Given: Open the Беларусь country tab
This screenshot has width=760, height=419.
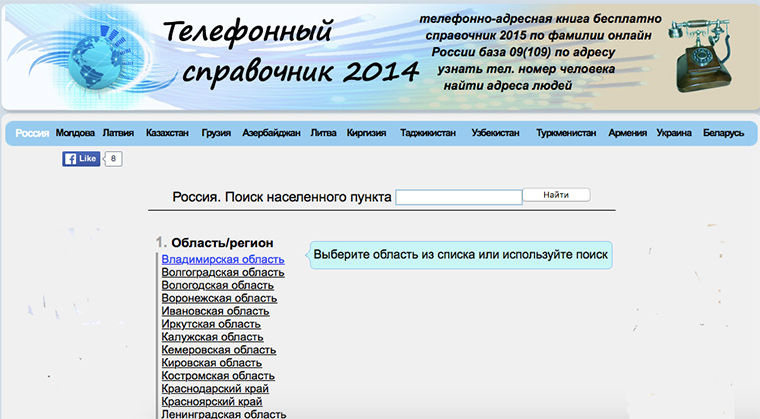Looking at the screenshot, I should point(724,133).
